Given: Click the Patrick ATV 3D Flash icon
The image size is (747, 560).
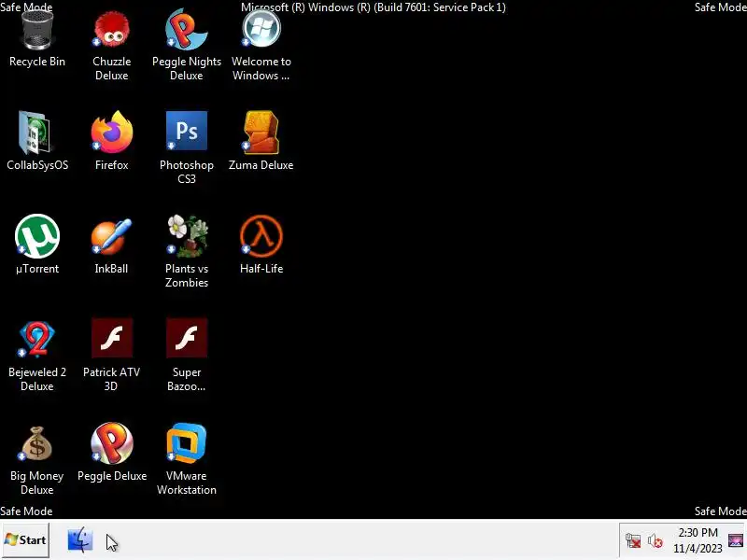Looking at the screenshot, I should [x=111, y=338].
